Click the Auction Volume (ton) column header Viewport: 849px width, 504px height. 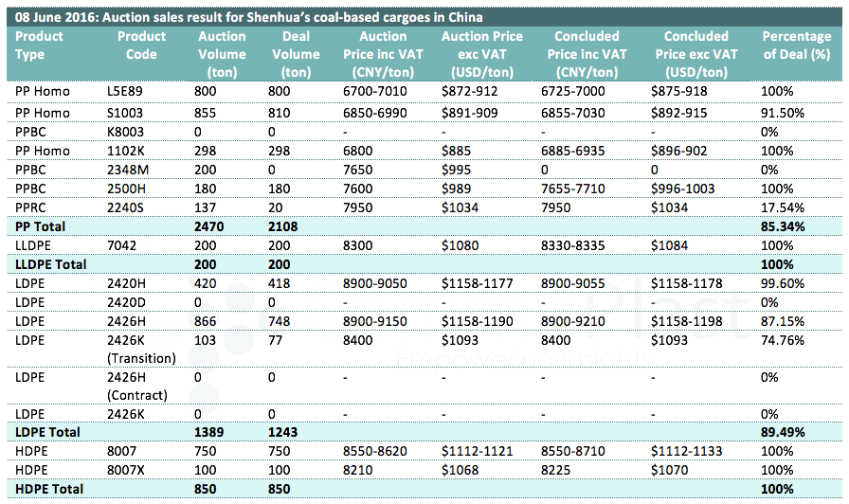(x=221, y=54)
